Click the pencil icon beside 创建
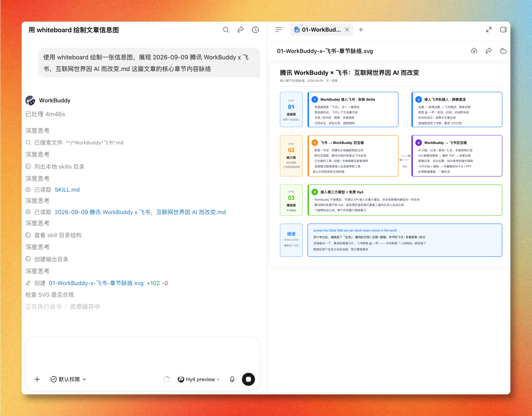Viewport: 532px width, 416px height. (28, 283)
